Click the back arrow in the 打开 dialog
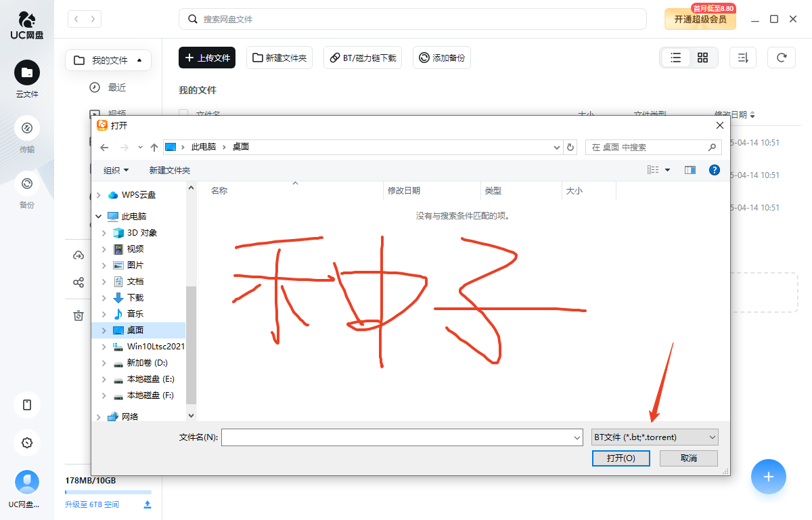Image resolution: width=812 pixels, height=520 pixels. click(x=104, y=147)
